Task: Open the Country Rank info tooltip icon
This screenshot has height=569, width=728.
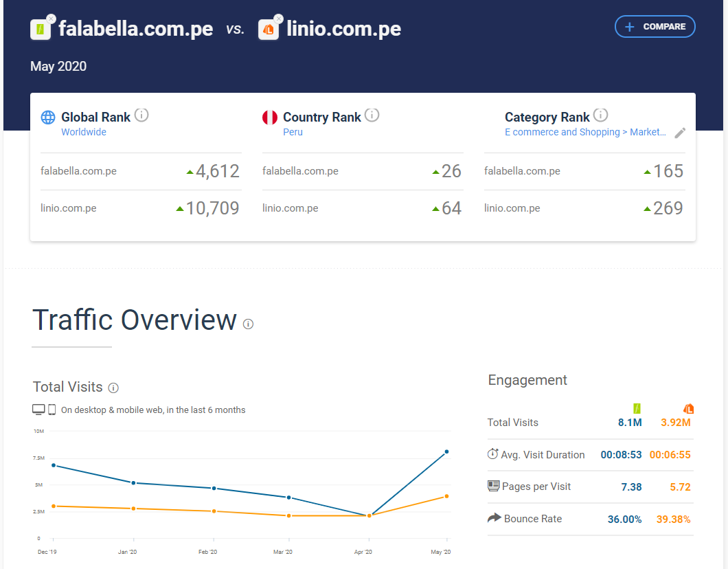Action: click(372, 115)
